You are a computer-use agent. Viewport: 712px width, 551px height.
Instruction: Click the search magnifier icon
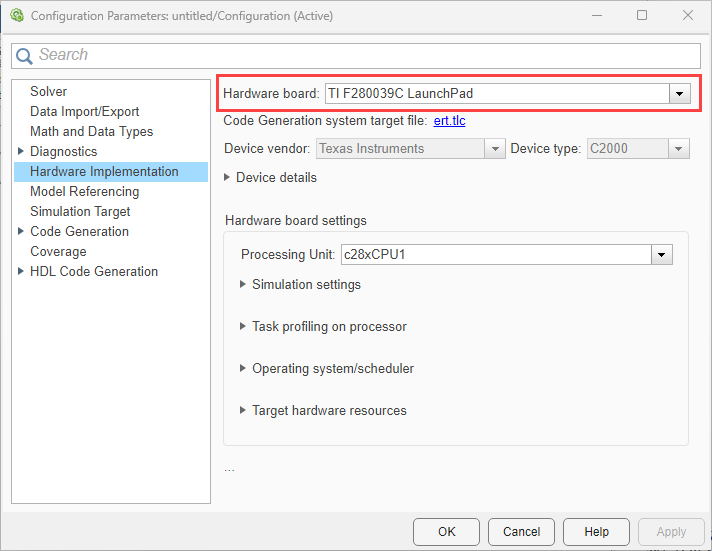25,56
